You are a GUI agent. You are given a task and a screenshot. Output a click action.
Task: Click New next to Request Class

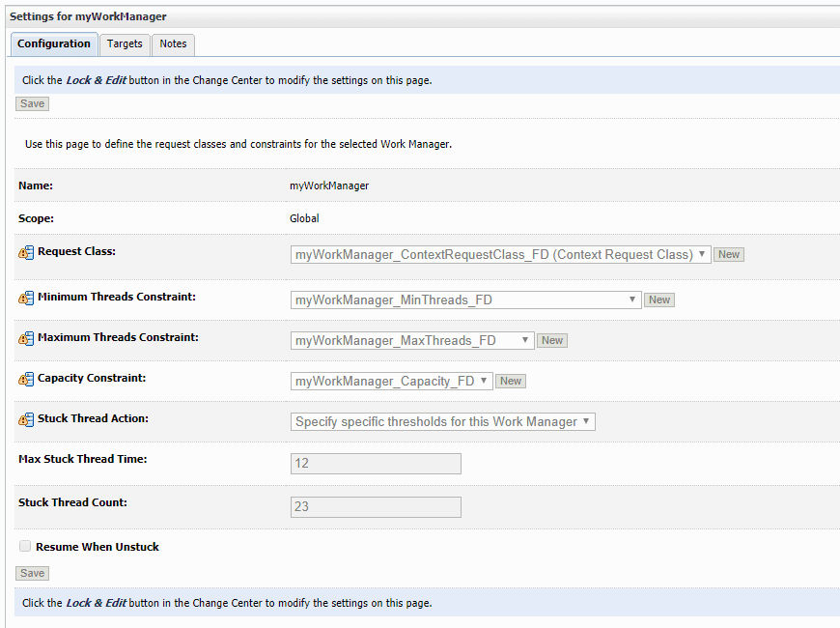[729, 255]
